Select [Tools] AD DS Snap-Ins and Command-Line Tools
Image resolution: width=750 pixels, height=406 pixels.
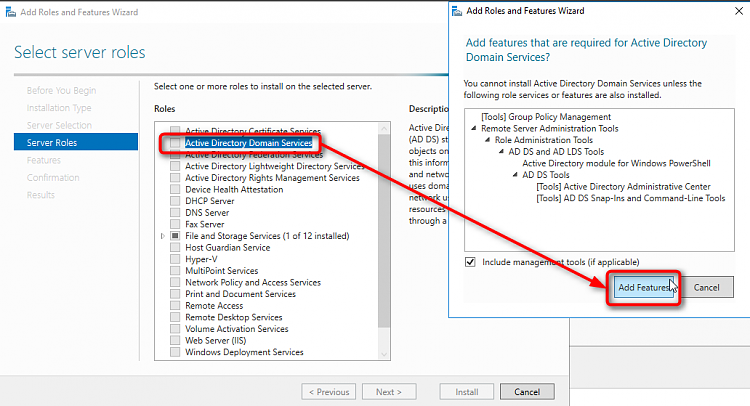point(630,198)
